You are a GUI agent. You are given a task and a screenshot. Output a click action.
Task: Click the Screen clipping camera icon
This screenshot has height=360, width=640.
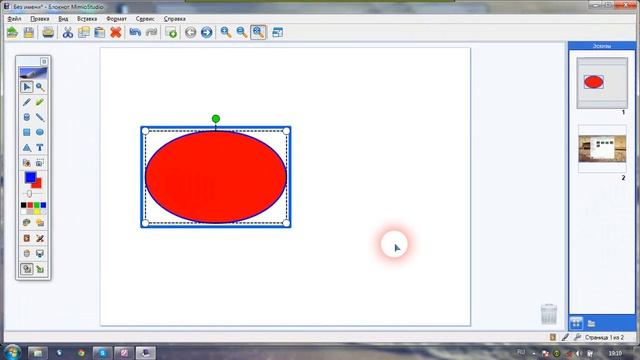[40, 163]
